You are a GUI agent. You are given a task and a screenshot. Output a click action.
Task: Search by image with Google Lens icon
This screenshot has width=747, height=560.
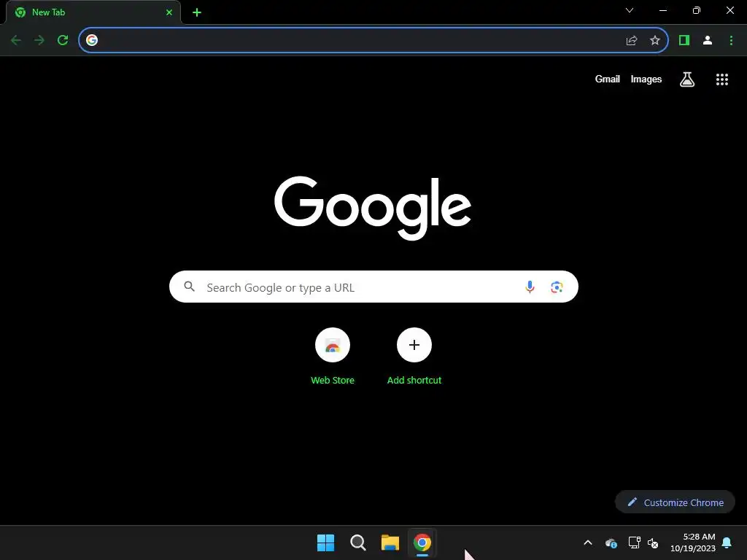pos(557,287)
